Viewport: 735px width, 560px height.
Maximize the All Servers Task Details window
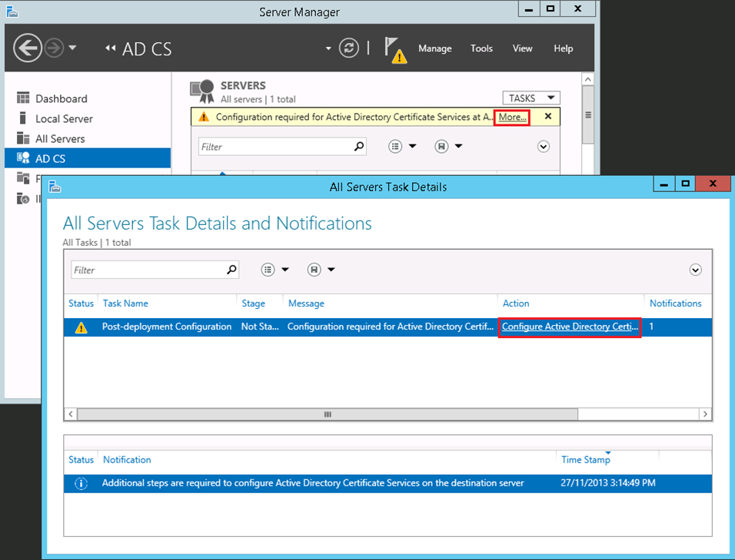[685, 184]
